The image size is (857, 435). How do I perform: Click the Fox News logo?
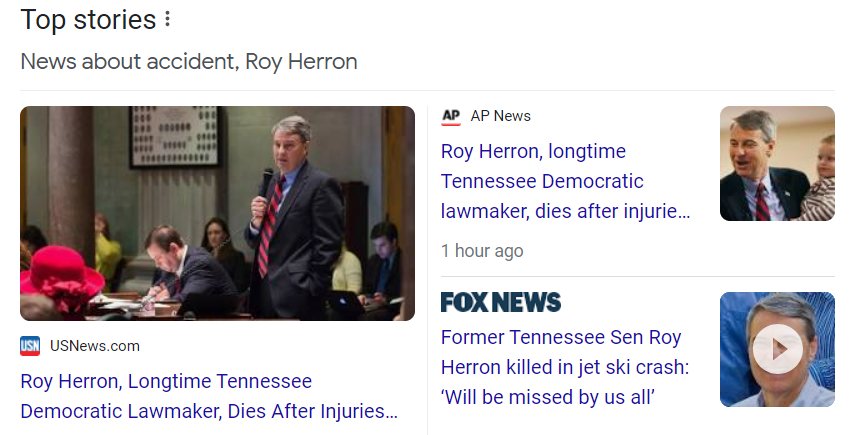click(500, 303)
